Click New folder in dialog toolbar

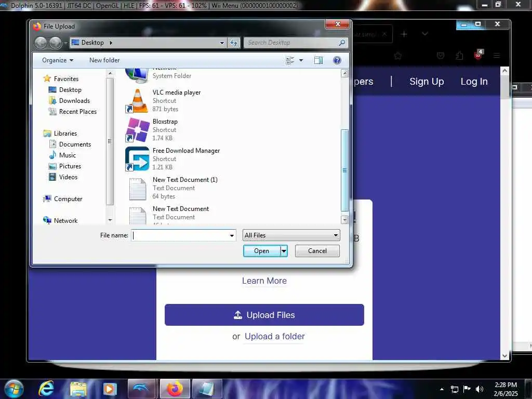[x=104, y=60]
